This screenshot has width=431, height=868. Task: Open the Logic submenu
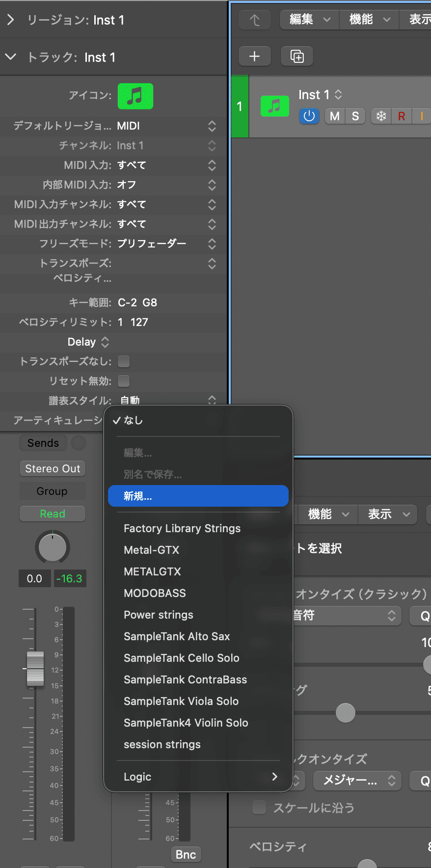click(198, 777)
